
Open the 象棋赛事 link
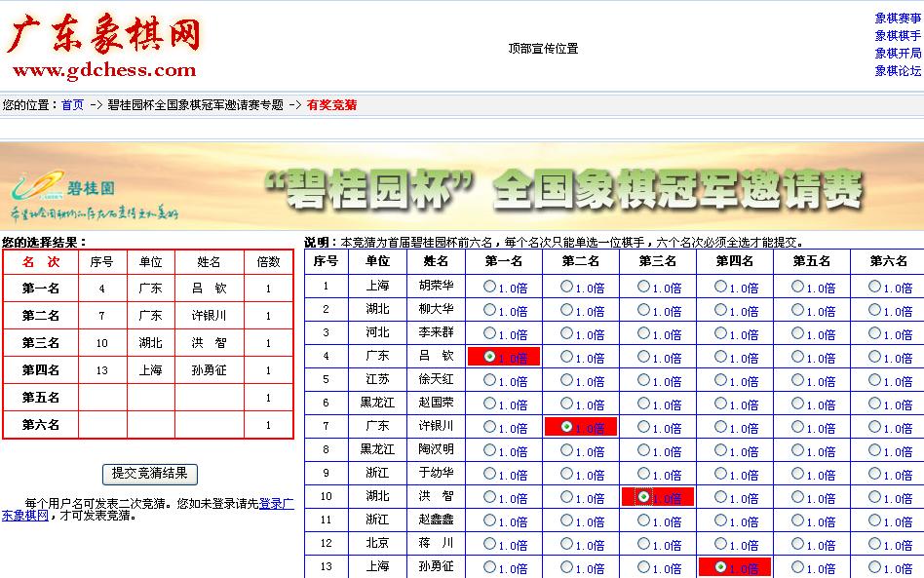click(898, 19)
